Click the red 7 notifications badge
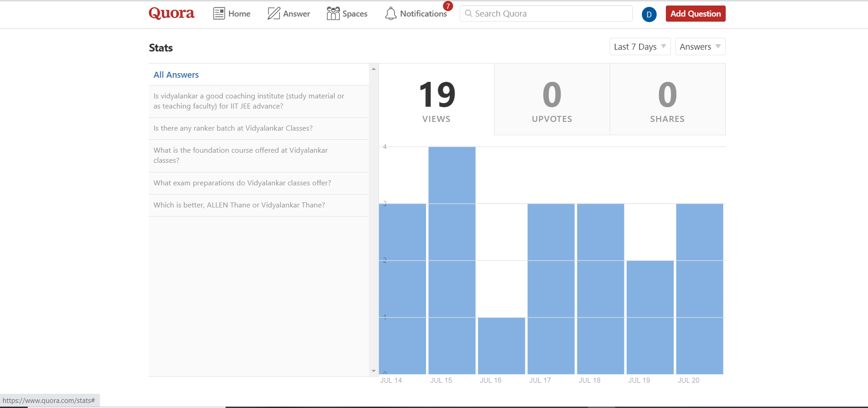This screenshot has height=408, width=868. coord(448,6)
